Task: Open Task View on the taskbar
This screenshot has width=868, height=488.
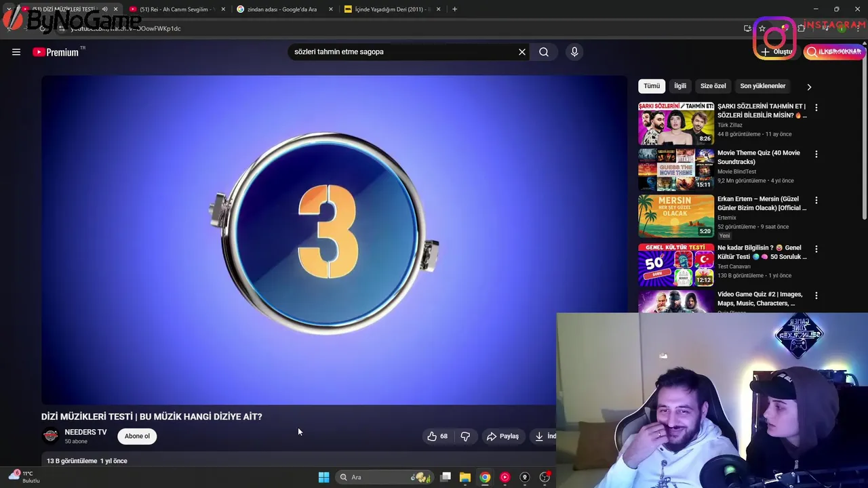Action: [446, 477]
